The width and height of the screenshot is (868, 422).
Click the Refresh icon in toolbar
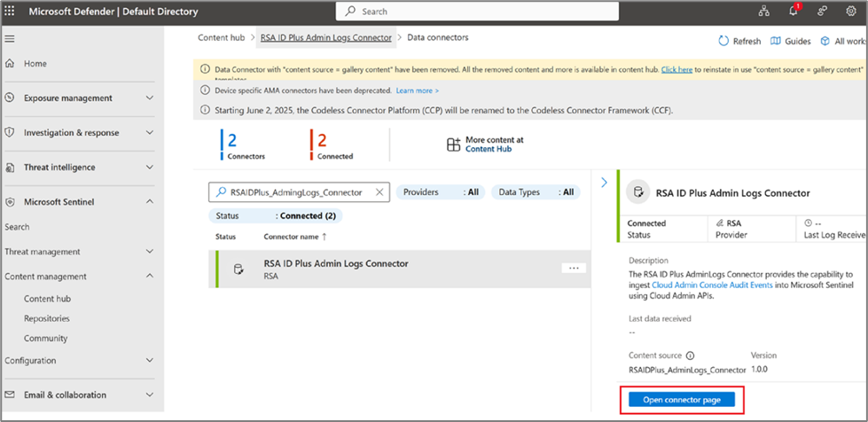pyautogui.click(x=723, y=42)
